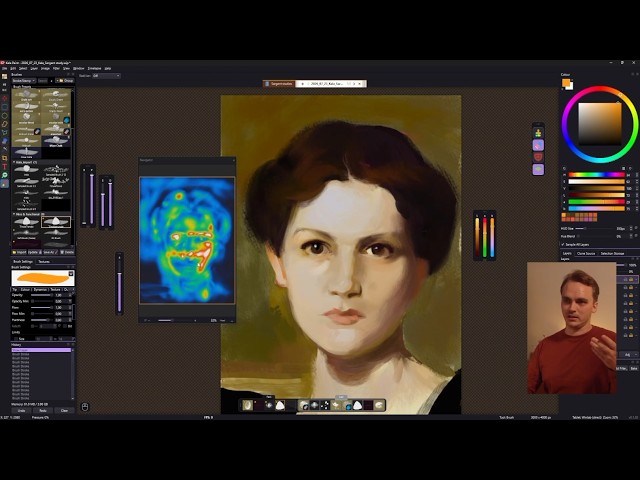Switch to the Textures tab
This screenshot has width=640, height=480.
[x=44, y=262]
